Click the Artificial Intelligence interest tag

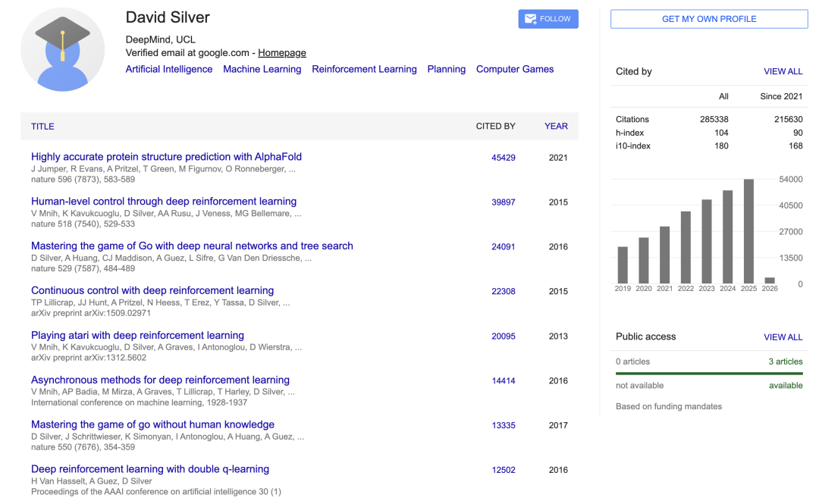(168, 69)
